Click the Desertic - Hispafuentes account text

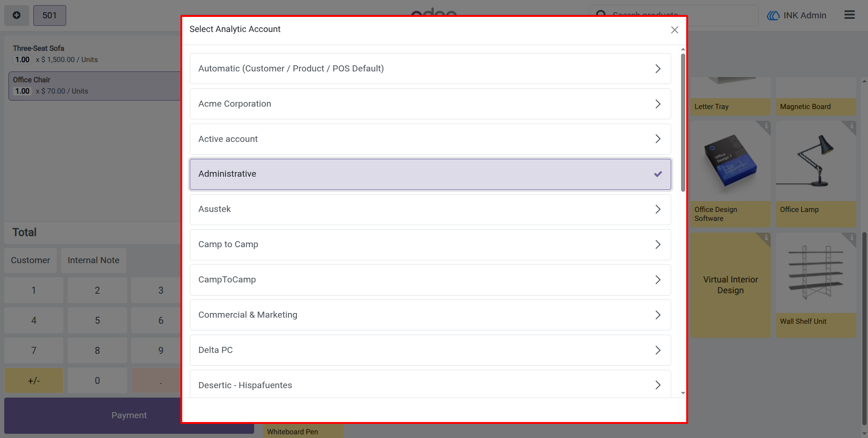[x=245, y=385]
